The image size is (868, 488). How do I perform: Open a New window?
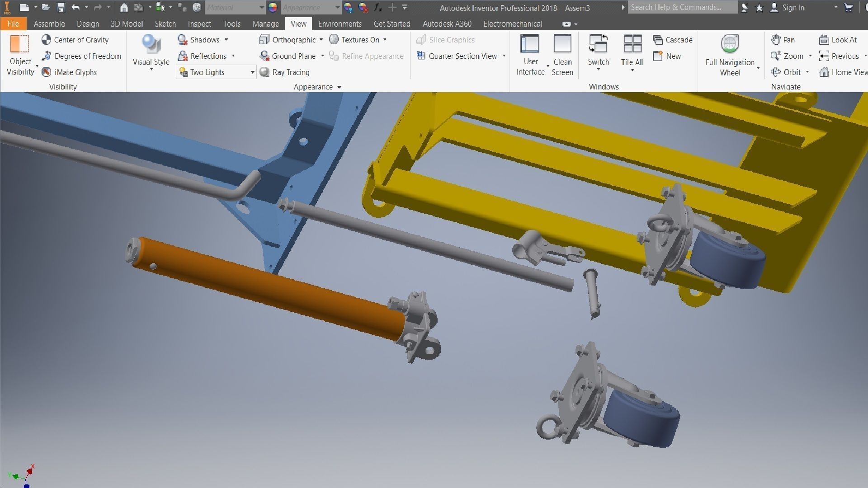(667, 56)
